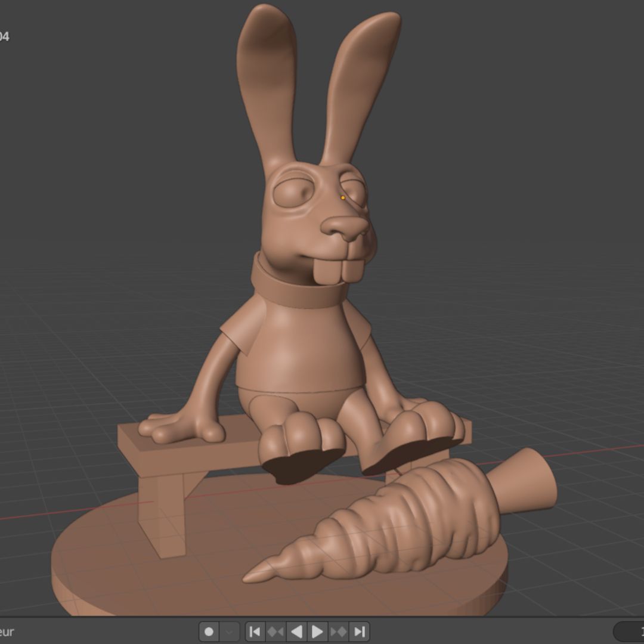
Task: Select the orange origin point on rabbit's eye
Action: 343,197
